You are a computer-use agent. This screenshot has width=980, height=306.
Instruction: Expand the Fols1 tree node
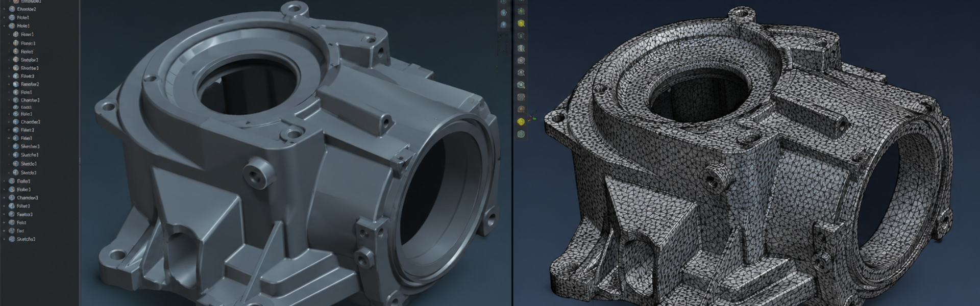pos(5,223)
